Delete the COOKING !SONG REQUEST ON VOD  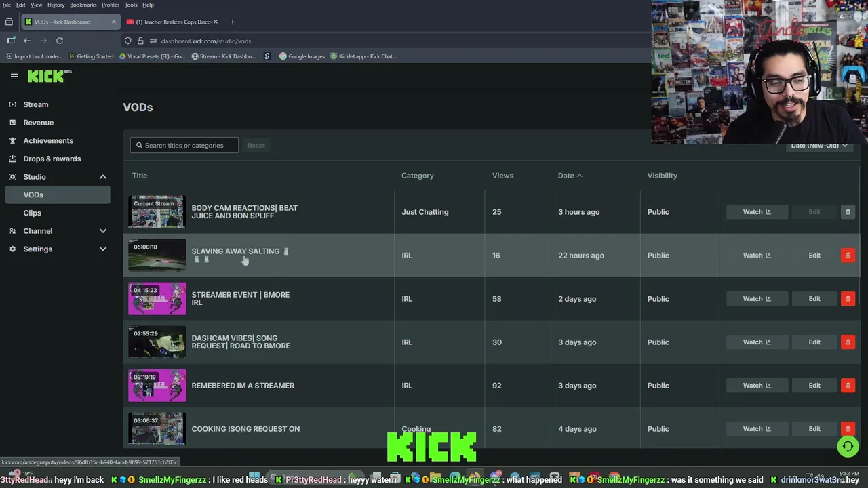[848, 429]
